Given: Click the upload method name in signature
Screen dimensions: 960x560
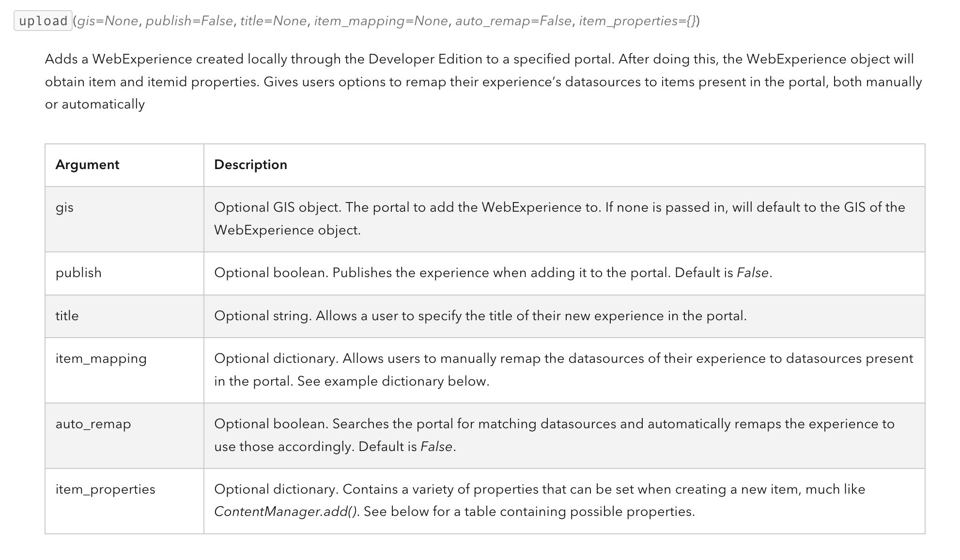Looking at the screenshot, I should click(x=43, y=21).
